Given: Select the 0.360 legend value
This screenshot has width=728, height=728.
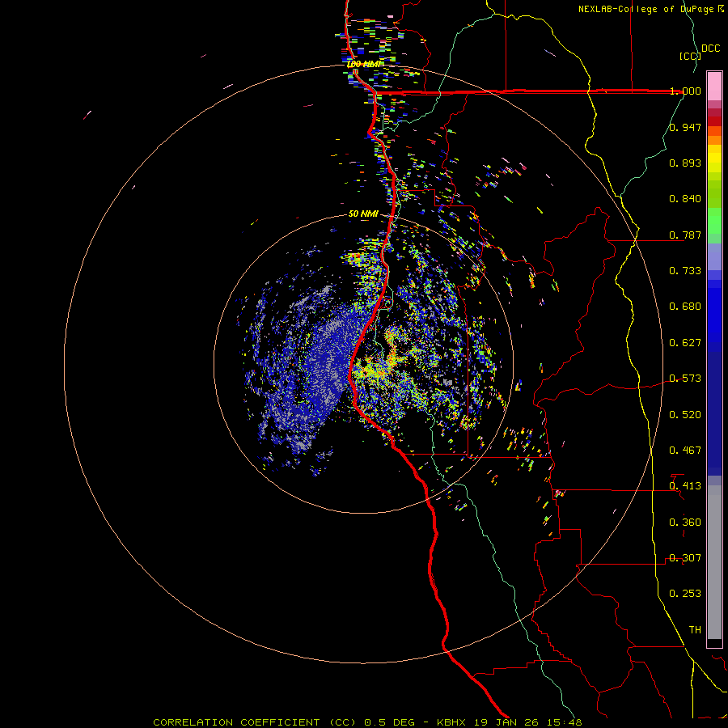Looking at the screenshot, I should click(685, 523).
